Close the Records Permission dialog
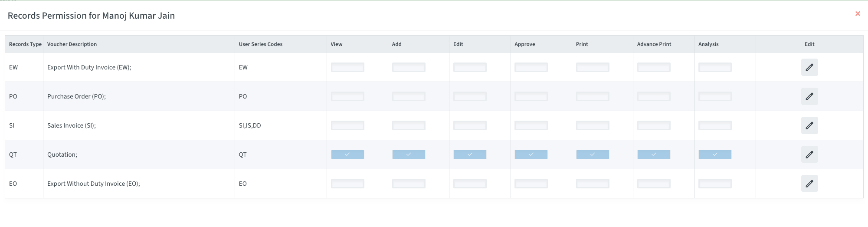Image resolution: width=868 pixels, height=227 pixels. (857, 14)
